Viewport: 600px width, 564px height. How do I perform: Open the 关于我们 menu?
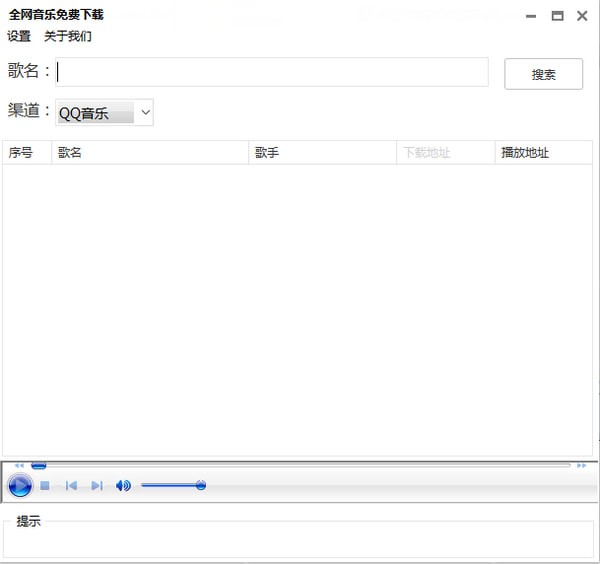(68, 36)
